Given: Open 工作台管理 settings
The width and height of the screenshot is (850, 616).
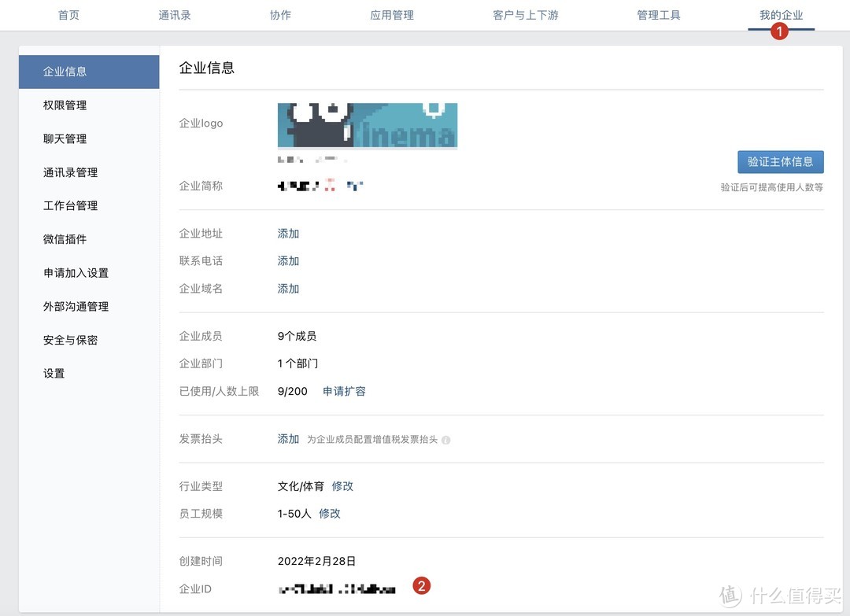Looking at the screenshot, I should [71, 205].
